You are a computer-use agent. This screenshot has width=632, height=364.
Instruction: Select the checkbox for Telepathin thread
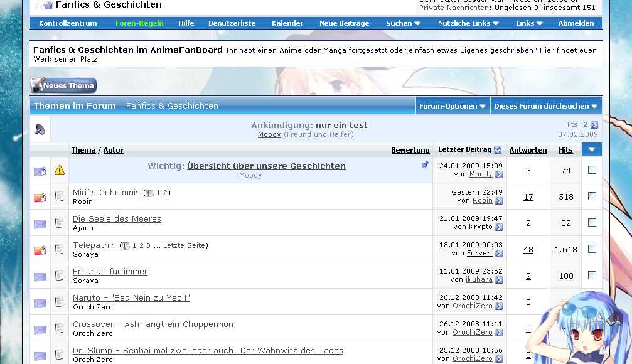pyautogui.click(x=592, y=249)
